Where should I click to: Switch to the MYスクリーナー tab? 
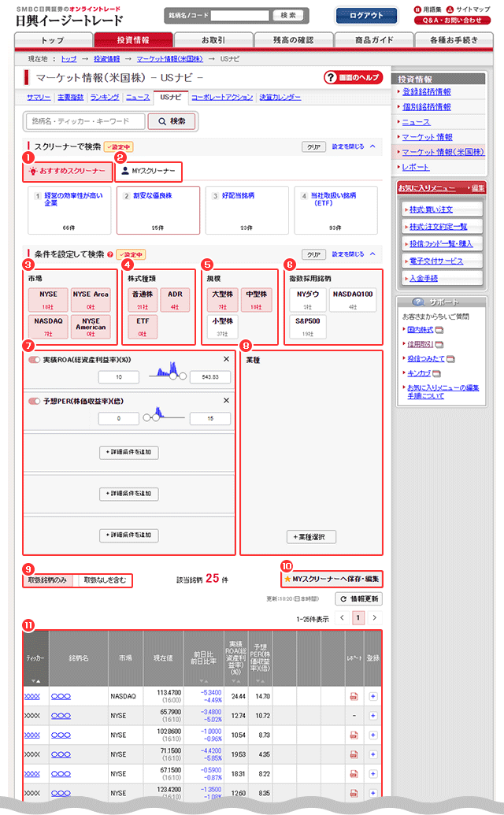coord(148,171)
